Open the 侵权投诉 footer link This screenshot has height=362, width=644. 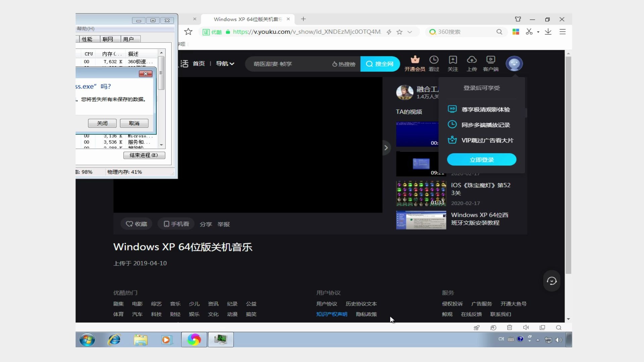[x=452, y=304]
